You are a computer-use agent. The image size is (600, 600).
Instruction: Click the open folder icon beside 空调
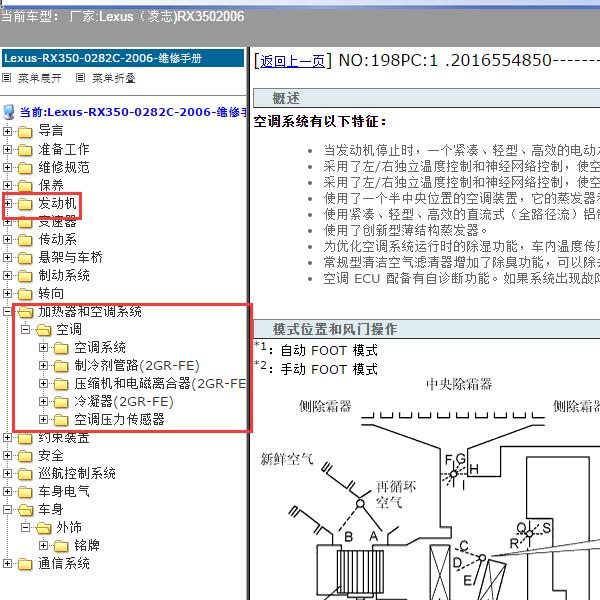[44, 330]
